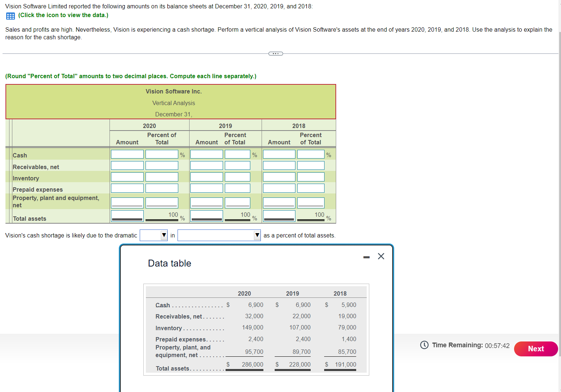Select the Receivables, net 2020 Amount field
The width and height of the screenshot is (561, 392).
[127, 165]
